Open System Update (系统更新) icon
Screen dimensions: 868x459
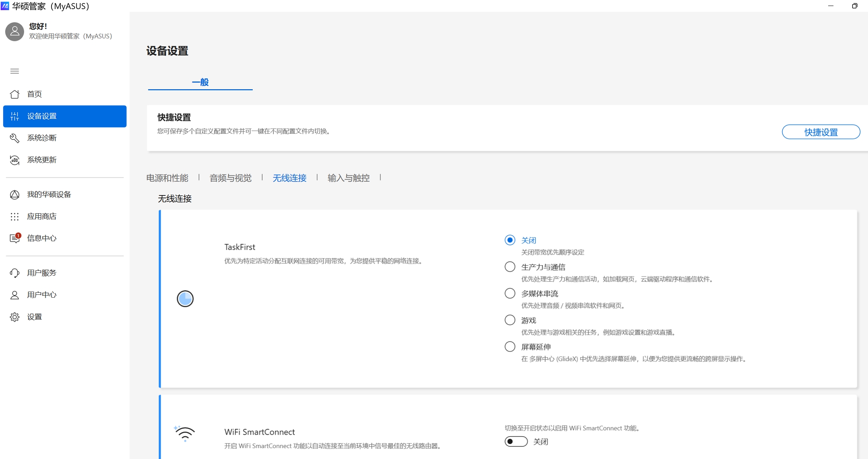(15, 160)
